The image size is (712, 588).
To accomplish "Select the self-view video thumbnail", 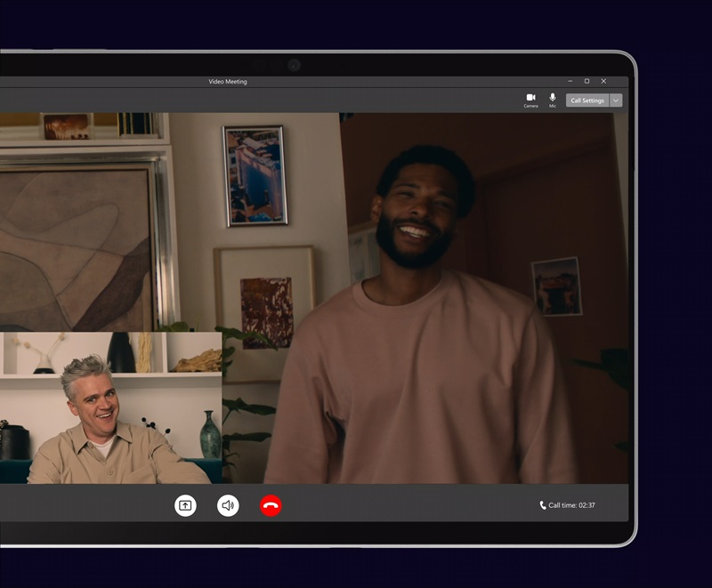I will [x=110, y=407].
